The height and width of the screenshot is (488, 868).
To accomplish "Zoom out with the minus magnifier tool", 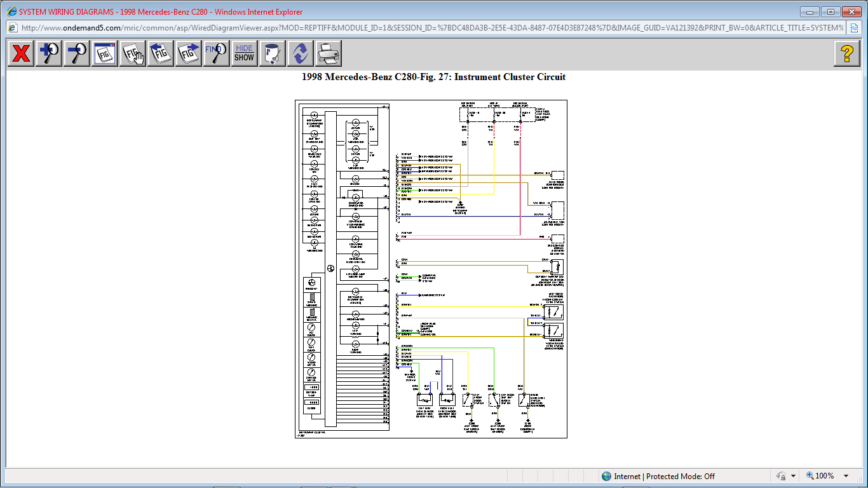I will 77,53.
